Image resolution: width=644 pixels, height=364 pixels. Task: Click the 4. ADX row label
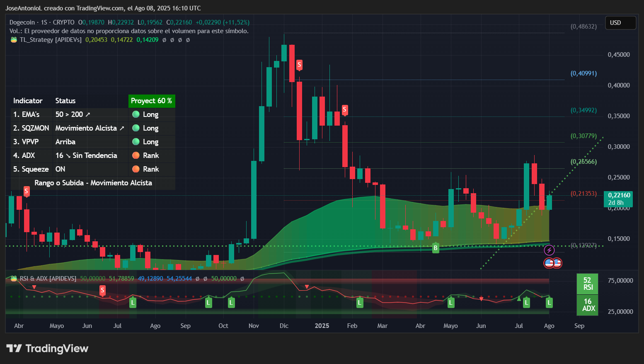24,155
